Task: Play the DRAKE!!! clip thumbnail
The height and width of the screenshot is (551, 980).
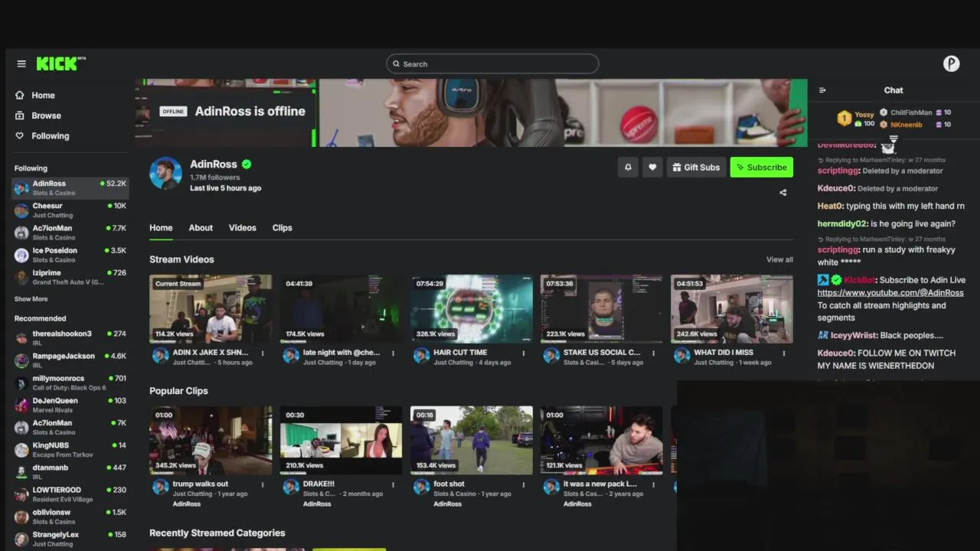Action: point(341,440)
